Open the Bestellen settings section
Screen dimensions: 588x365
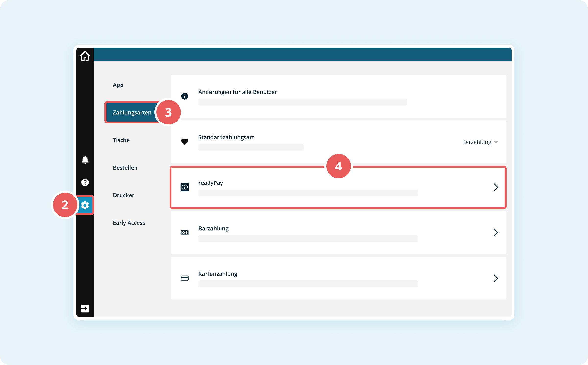click(x=125, y=168)
